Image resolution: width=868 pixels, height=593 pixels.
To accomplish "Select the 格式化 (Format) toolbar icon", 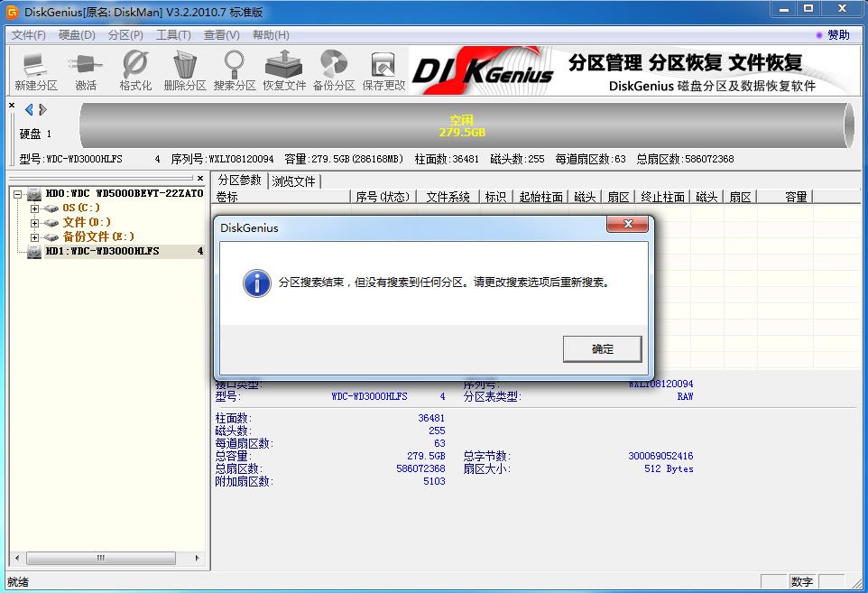I will [135, 70].
